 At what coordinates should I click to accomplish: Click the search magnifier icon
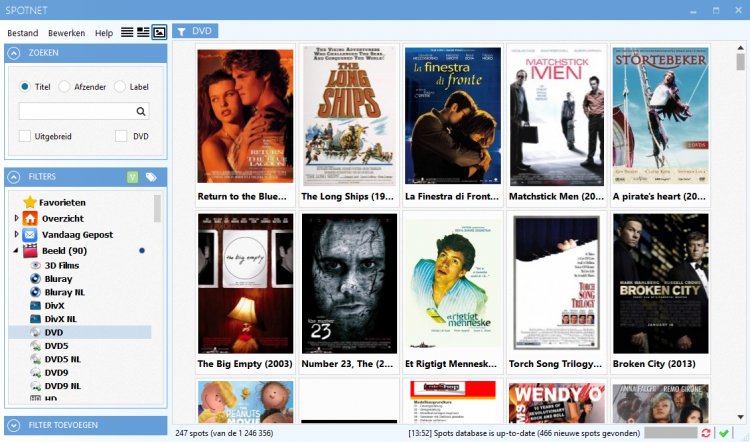coord(141,111)
